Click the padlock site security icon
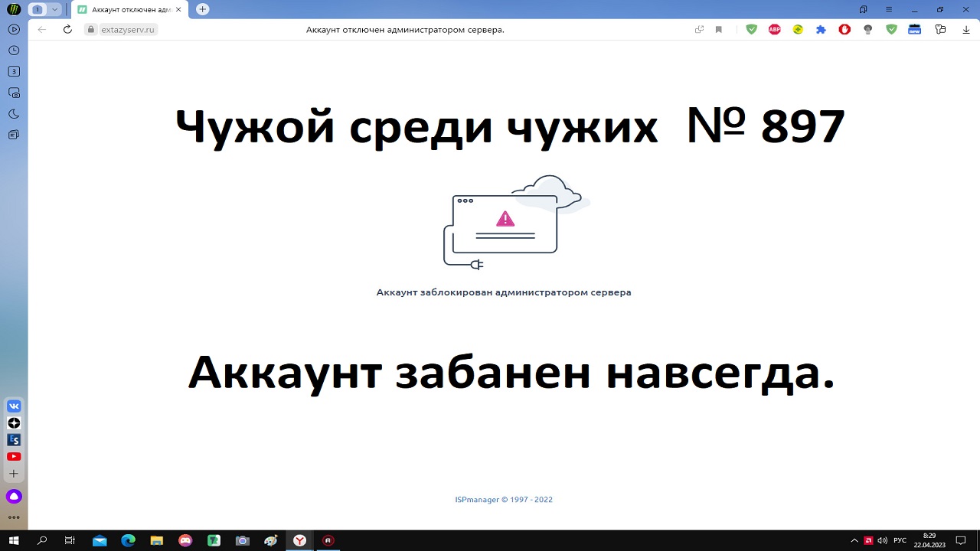The image size is (980, 551). coord(90,29)
